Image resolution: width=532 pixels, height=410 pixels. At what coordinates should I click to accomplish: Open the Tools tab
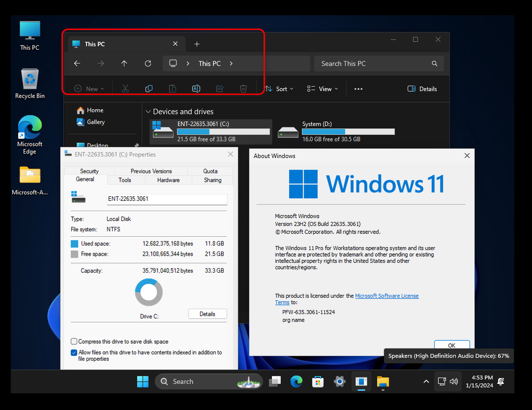point(124,180)
